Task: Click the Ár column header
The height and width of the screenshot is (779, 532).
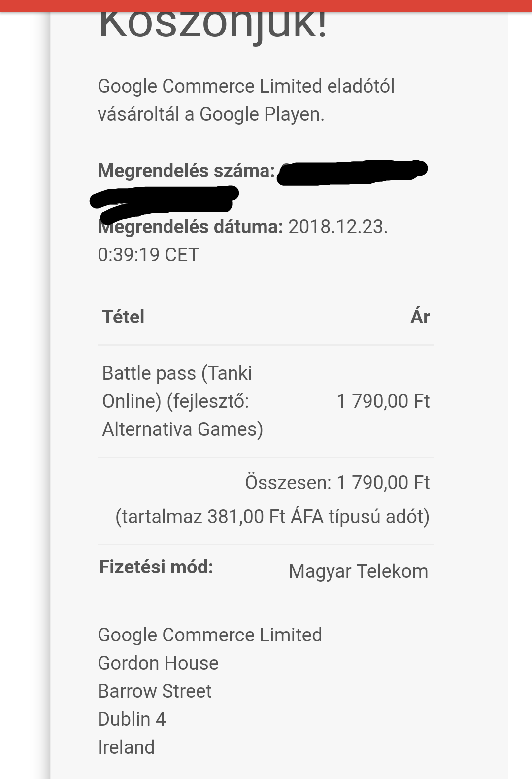Action: point(420,317)
